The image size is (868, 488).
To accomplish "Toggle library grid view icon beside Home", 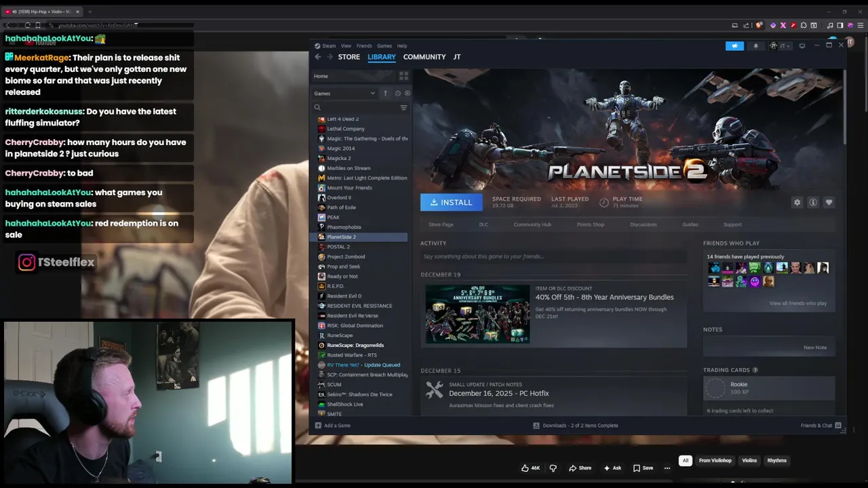I will pos(403,76).
